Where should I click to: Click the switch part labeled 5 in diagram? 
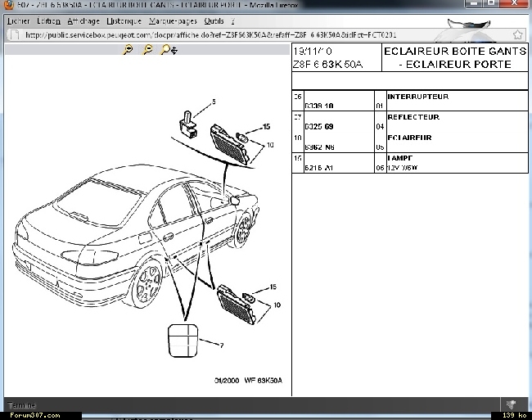point(187,124)
